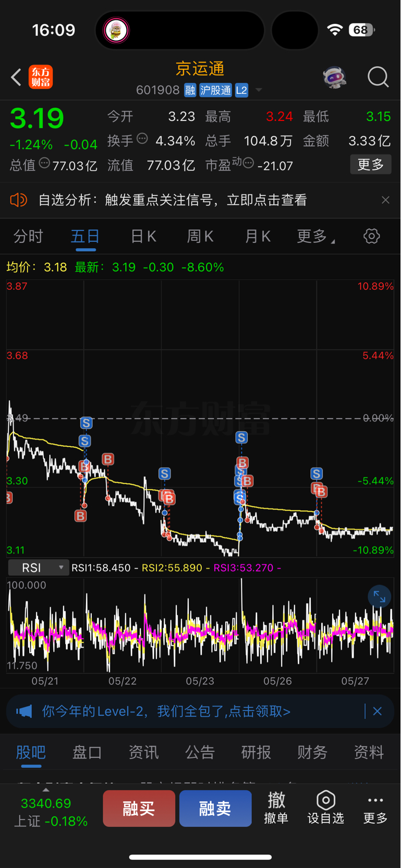The width and height of the screenshot is (401, 868).
Task: Tap the 融 margin badge
Action: (190, 90)
